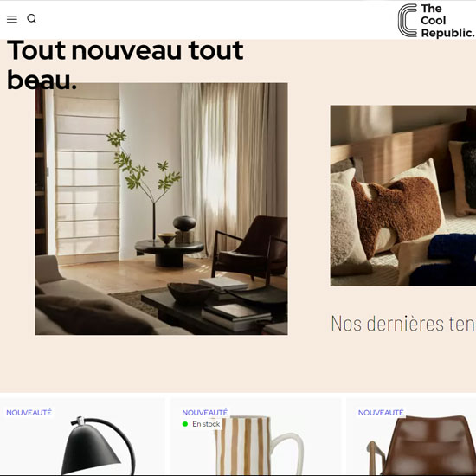The width and height of the screenshot is (476, 476).
Task: Click the Tout nouveau tout beau heading
Action: point(125,65)
